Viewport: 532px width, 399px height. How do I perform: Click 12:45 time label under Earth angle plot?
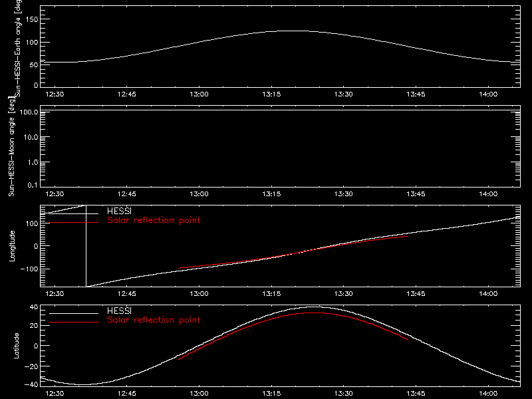[127, 94]
